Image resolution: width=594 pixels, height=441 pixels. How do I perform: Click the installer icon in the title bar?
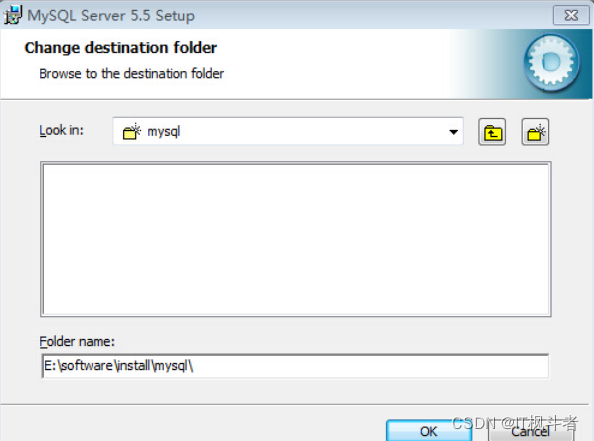pos(13,15)
